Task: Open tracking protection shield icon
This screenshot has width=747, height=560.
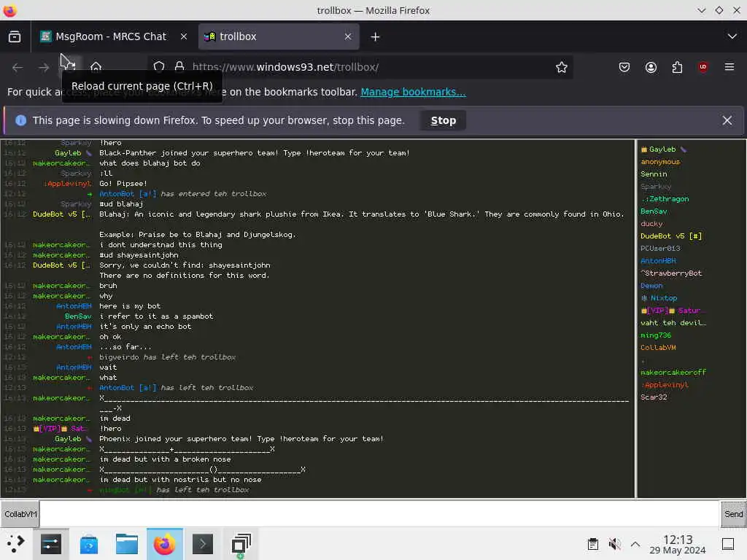Action: 159,66
